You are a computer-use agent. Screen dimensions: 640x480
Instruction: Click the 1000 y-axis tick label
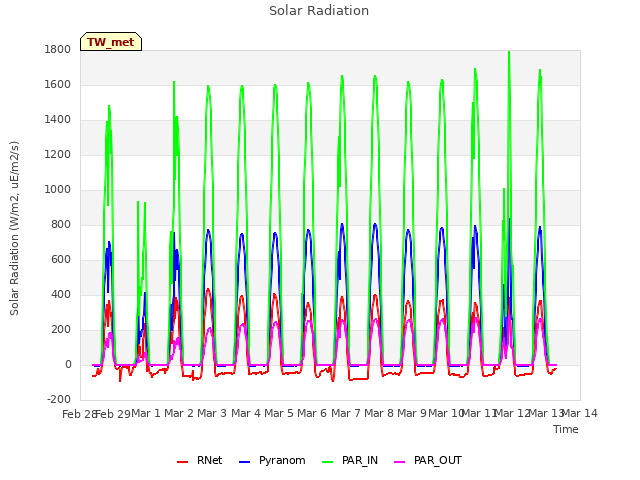[x=58, y=189]
